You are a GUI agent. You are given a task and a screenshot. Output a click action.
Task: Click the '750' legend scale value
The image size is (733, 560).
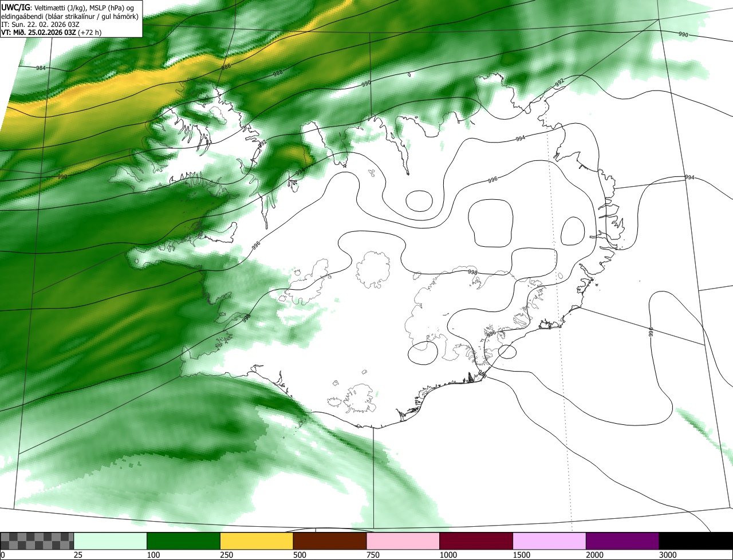click(x=373, y=555)
